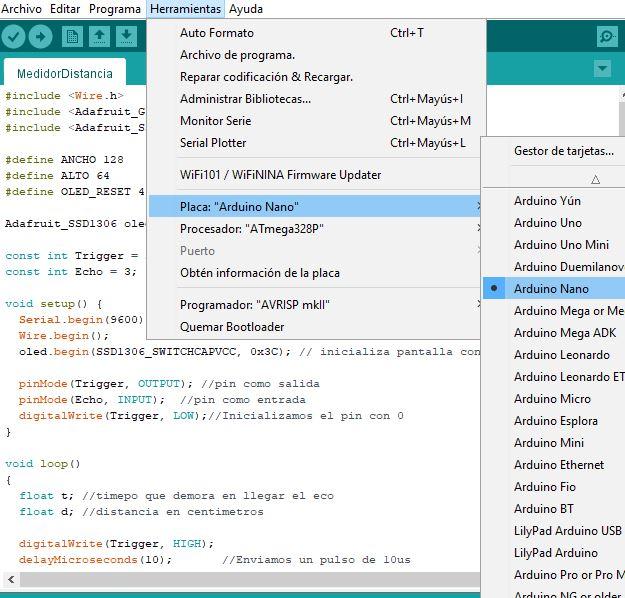Expand the Placa "Arduino Nano" submenu
The image size is (625, 598).
[314, 207]
